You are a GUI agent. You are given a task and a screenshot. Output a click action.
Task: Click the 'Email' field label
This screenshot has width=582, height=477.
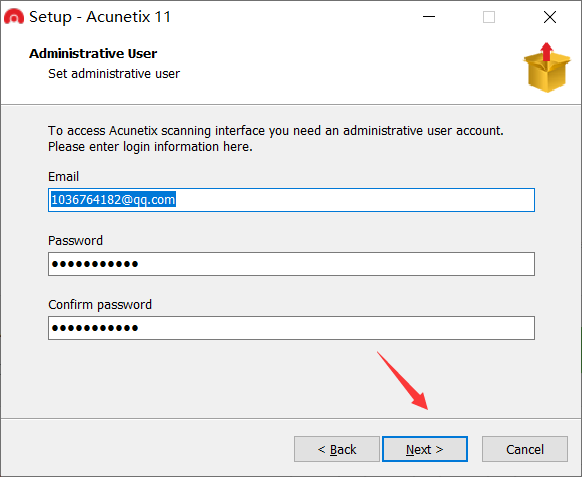[x=63, y=176]
